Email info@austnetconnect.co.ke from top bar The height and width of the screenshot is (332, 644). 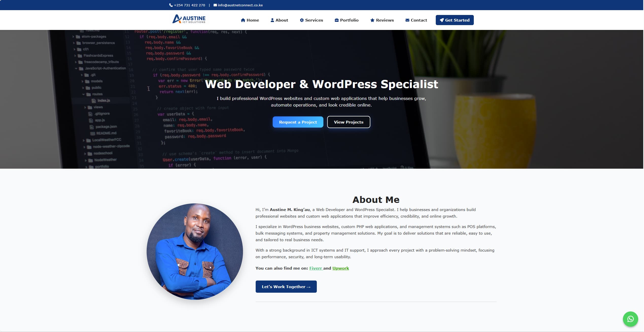point(240,5)
